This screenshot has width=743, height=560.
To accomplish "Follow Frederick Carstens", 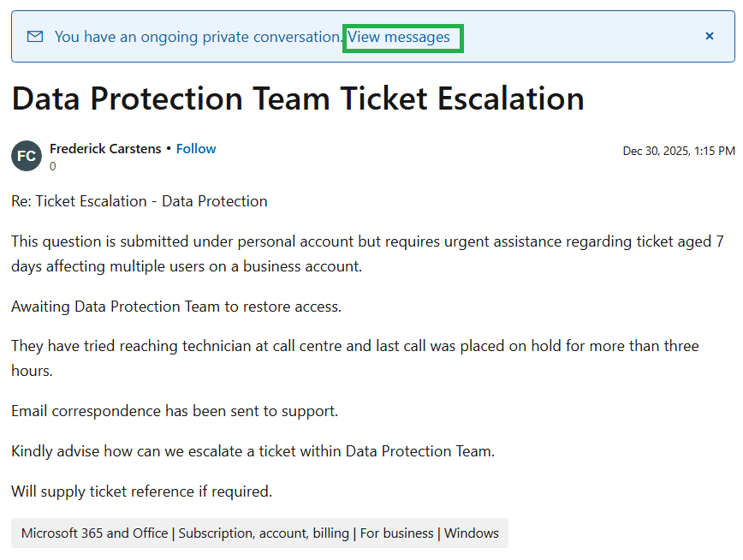I will coord(196,148).
